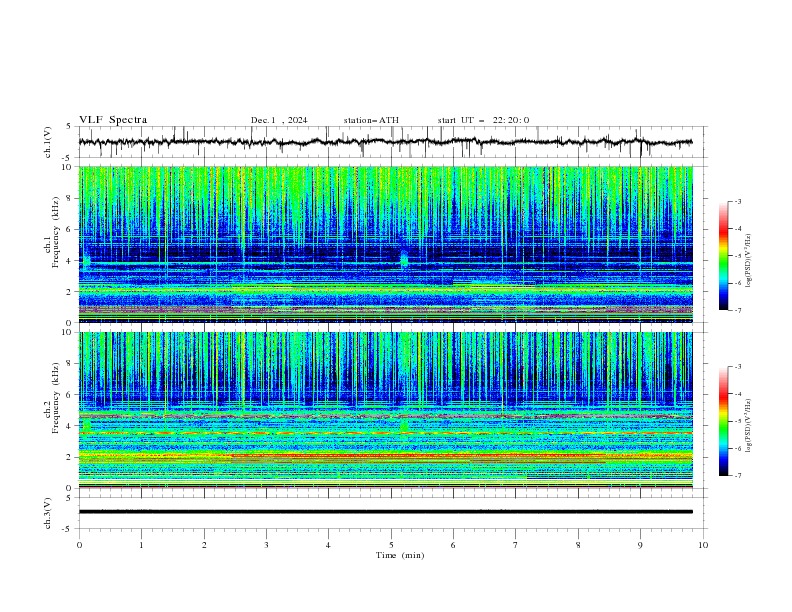Image resolution: width=792 pixels, height=612 pixels.
Task: Click the time axis tick labeled 9
Action: click(640, 545)
